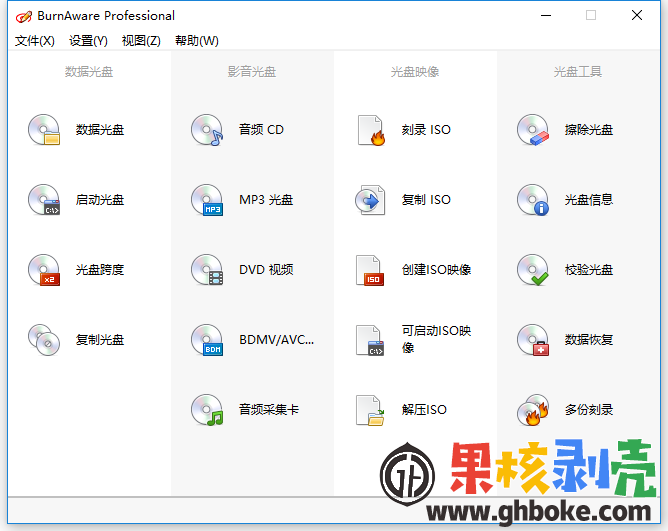
Task: Click the 创建ISO映像 label text
Action: pyautogui.click(x=437, y=270)
